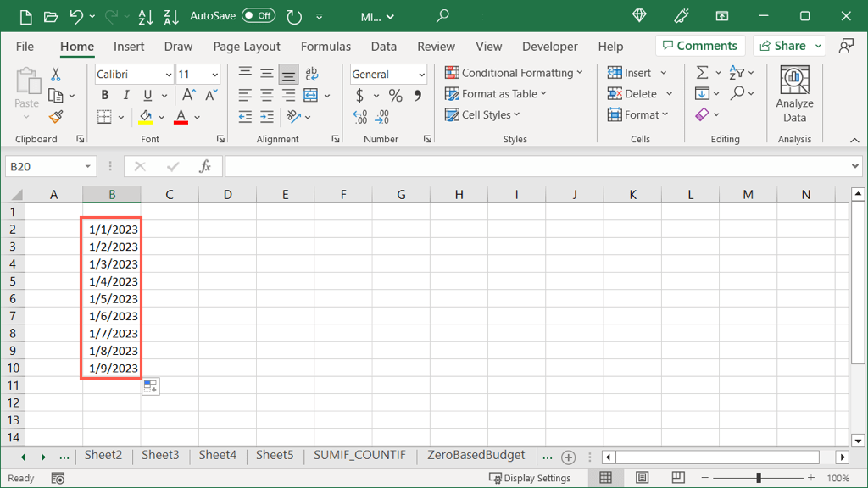The height and width of the screenshot is (488, 868).
Task: Open the Formulas ribbon tab
Action: coord(325,47)
